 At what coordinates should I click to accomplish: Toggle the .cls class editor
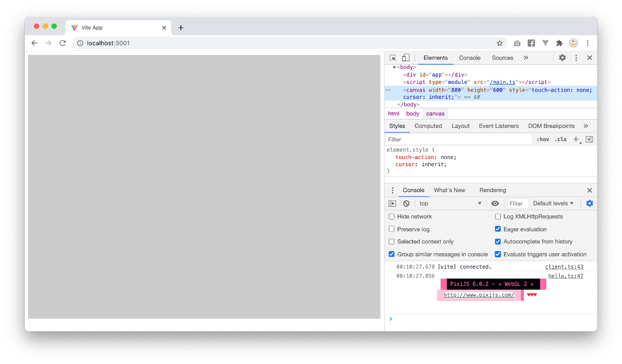click(x=561, y=139)
